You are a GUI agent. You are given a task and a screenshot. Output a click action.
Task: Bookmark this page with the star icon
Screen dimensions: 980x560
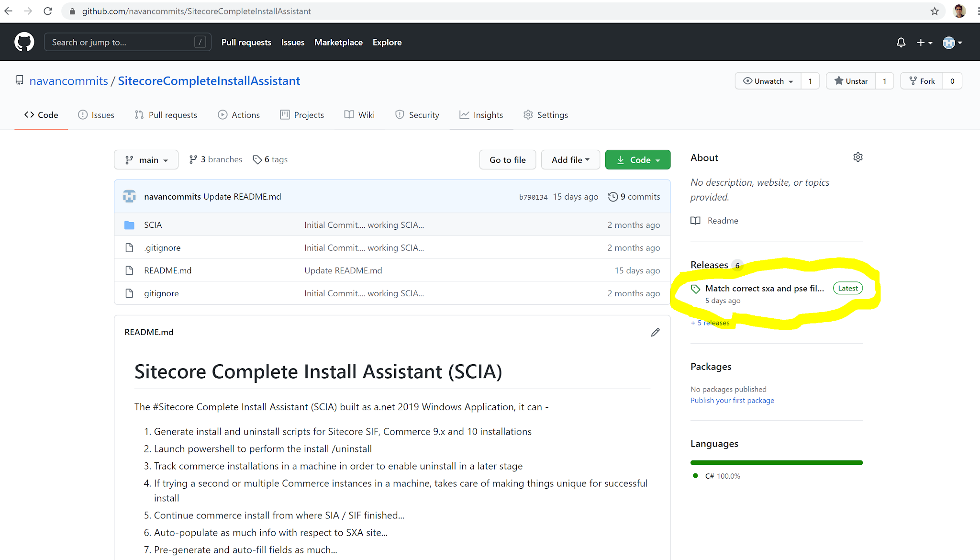point(935,11)
